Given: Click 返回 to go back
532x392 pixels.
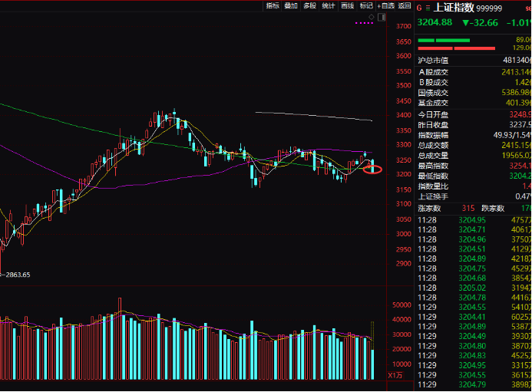Looking at the screenshot, I should click(405, 6).
